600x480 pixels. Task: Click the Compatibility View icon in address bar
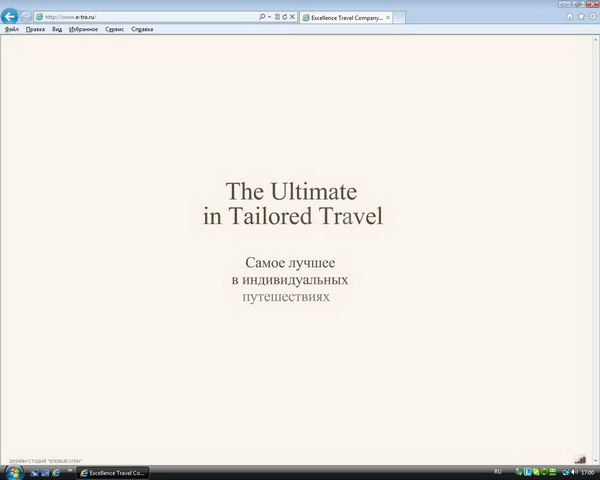point(277,17)
